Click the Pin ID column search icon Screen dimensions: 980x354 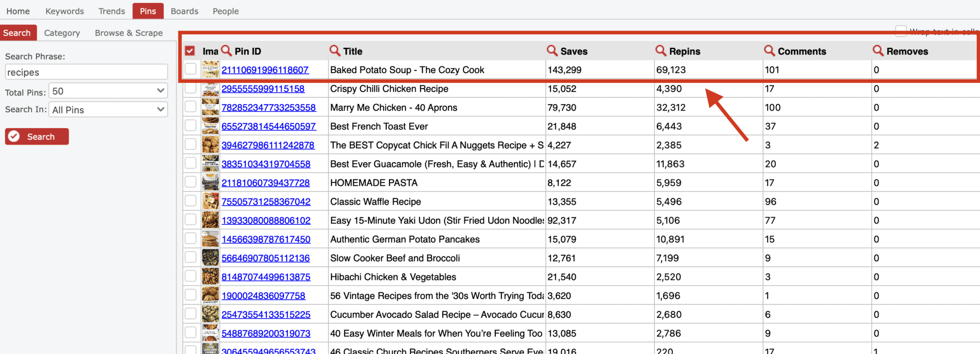(x=227, y=51)
